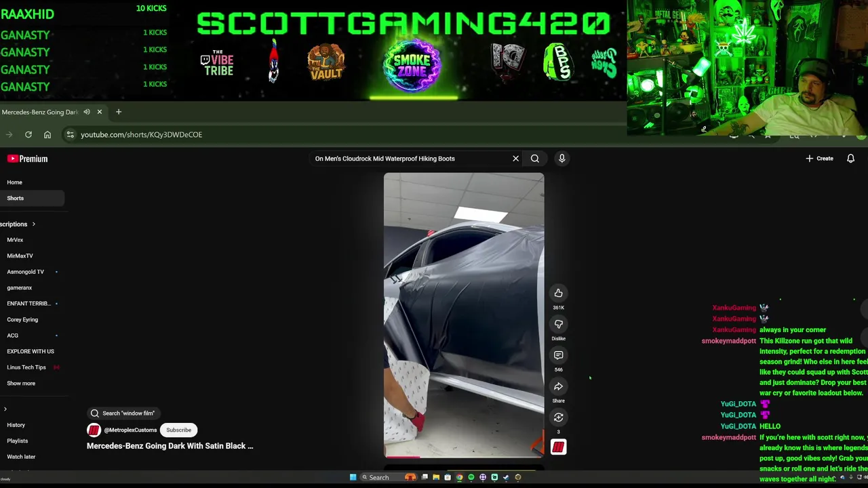The height and width of the screenshot is (488, 868).
Task: Open the comments showing 546
Action: click(x=558, y=355)
